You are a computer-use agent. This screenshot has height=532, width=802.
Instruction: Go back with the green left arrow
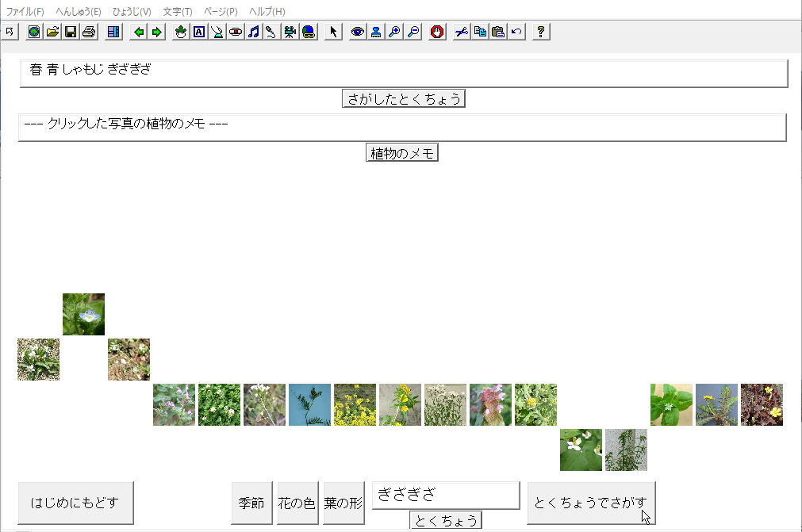click(x=140, y=32)
